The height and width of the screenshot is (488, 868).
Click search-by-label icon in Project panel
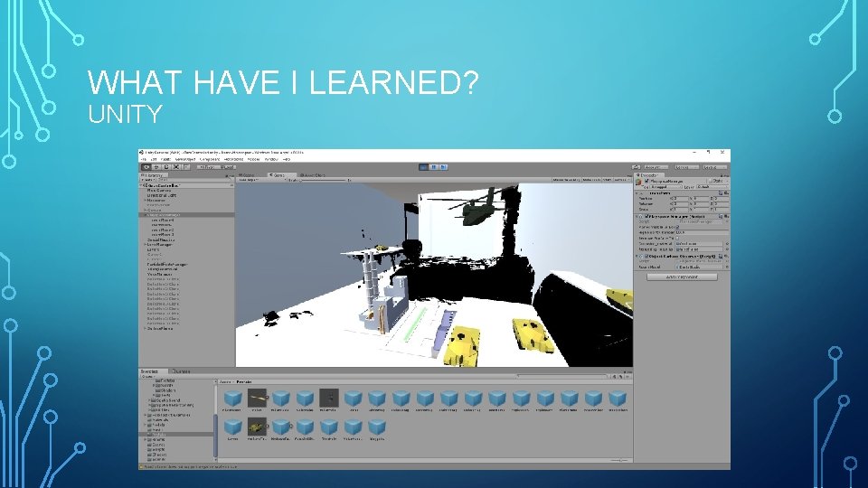pos(620,376)
